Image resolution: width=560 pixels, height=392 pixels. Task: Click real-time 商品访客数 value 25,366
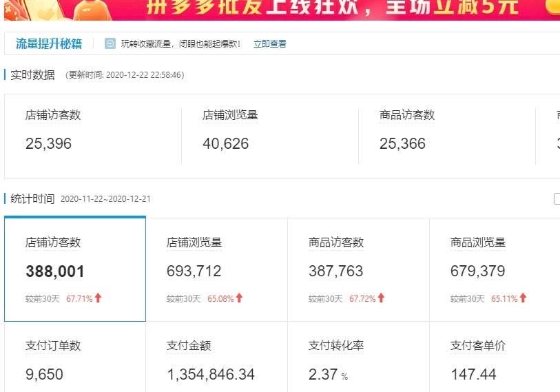402,144
